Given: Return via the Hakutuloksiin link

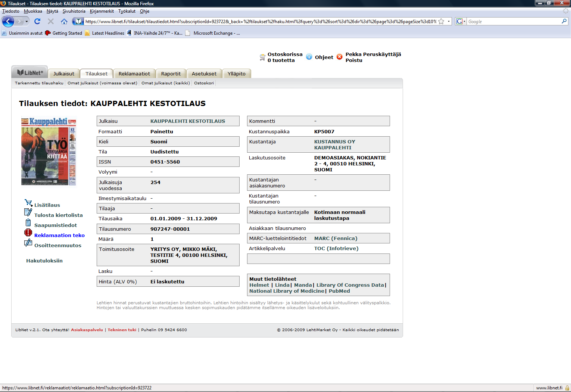Looking at the screenshot, I should 44,261.
